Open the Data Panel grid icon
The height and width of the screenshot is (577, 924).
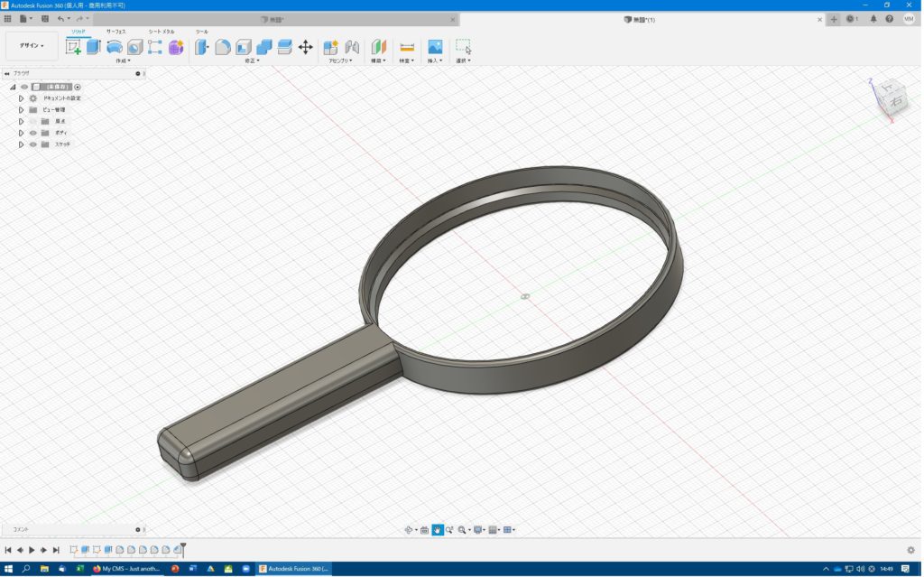pyautogui.click(x=7, y=19)
